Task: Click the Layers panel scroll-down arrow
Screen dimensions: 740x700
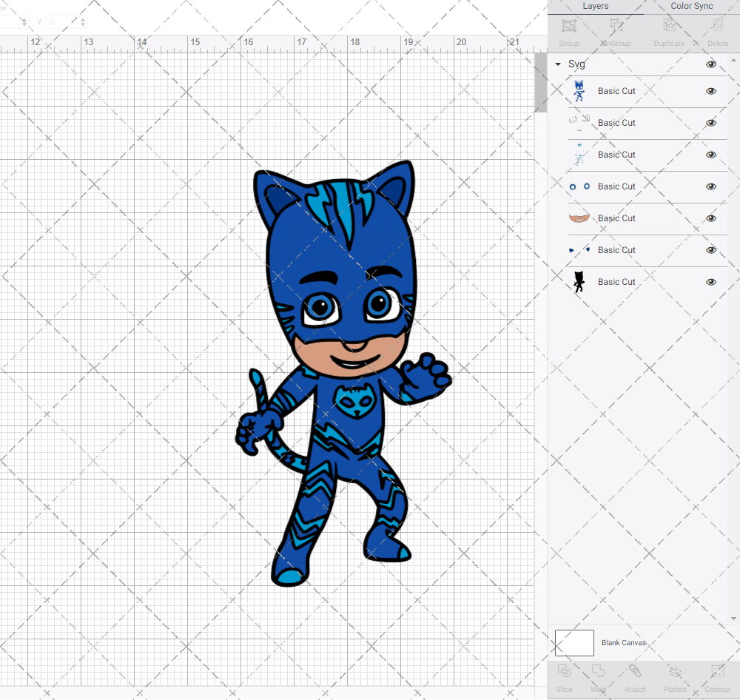Action: (x=733, y=619)
